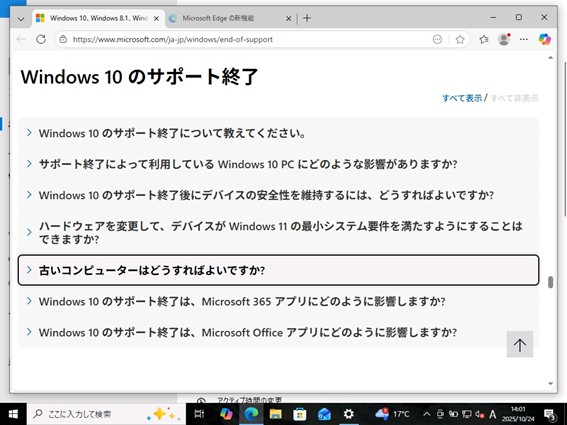Switch IME input mode A indicator
The image size is (567, 425).
(493, 414)
